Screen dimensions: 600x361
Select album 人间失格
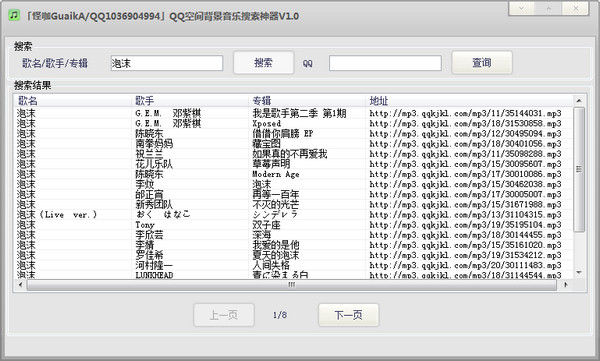[x=271, y=265]
